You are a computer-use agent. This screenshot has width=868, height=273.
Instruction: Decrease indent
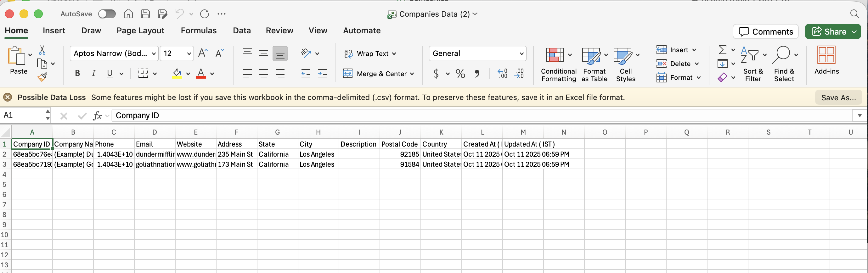click(306, 73)
